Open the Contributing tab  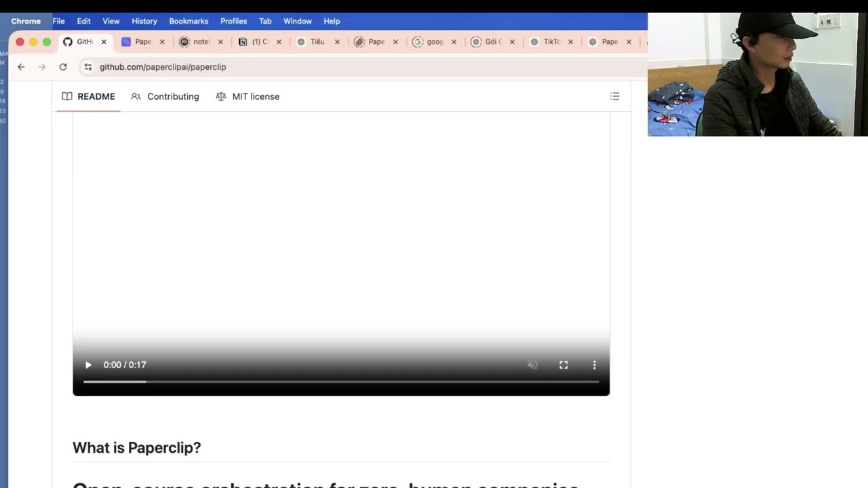click(x=165, y=96)
